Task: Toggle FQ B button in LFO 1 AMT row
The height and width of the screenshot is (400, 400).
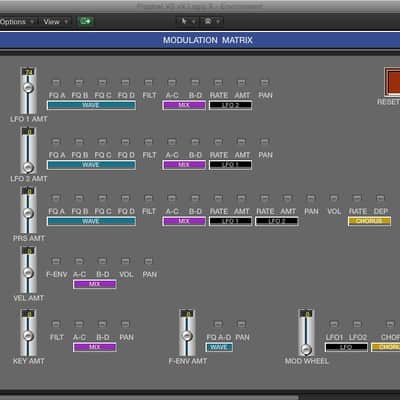Action: 79,82
